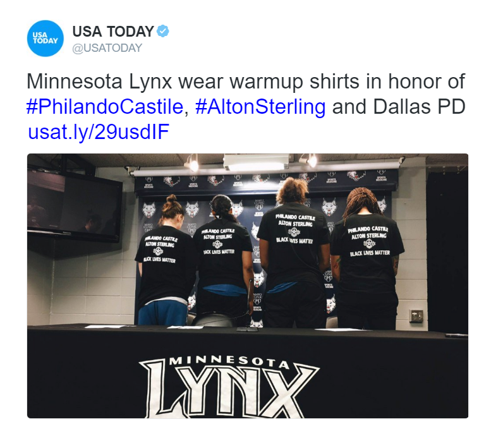This screenshot has width=491, height=448.
Task: Follow the usat.ly/29usdIF link
Action: [99, 131]
